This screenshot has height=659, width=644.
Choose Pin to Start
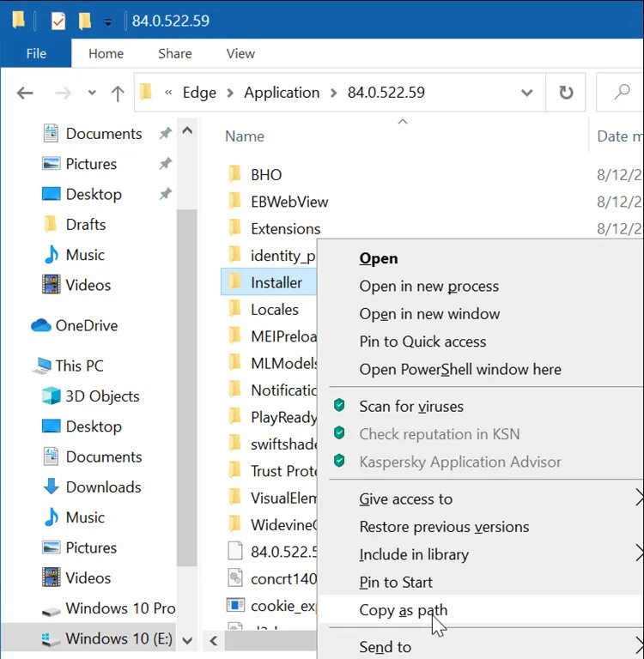(396, 582)
